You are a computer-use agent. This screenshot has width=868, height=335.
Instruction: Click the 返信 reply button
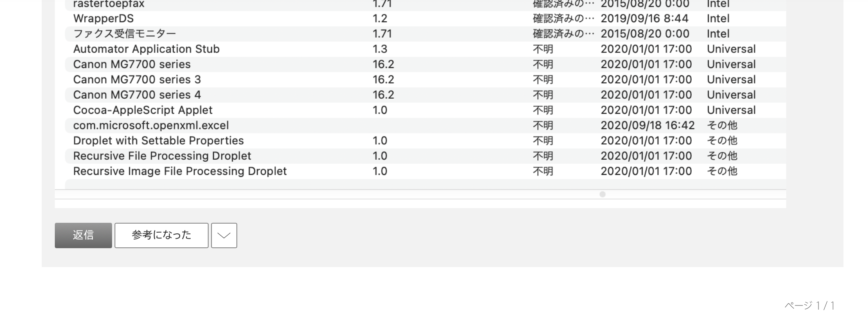coord(83,235)
